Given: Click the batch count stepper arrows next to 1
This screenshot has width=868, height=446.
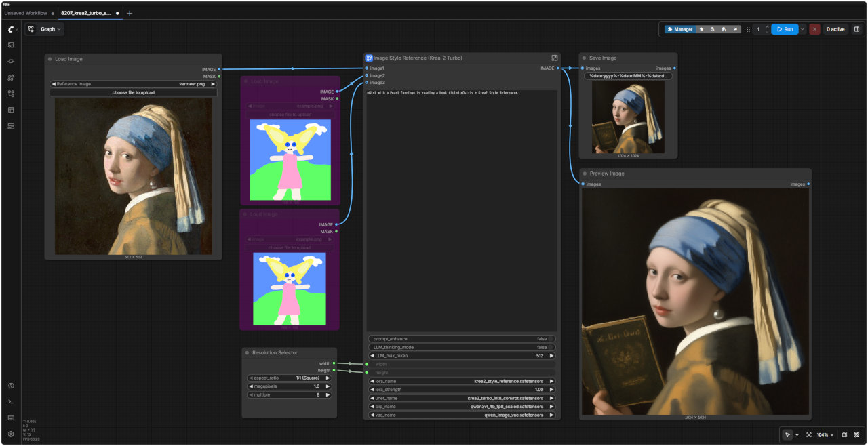Looking at the screenshot, I should pos(767,29).
